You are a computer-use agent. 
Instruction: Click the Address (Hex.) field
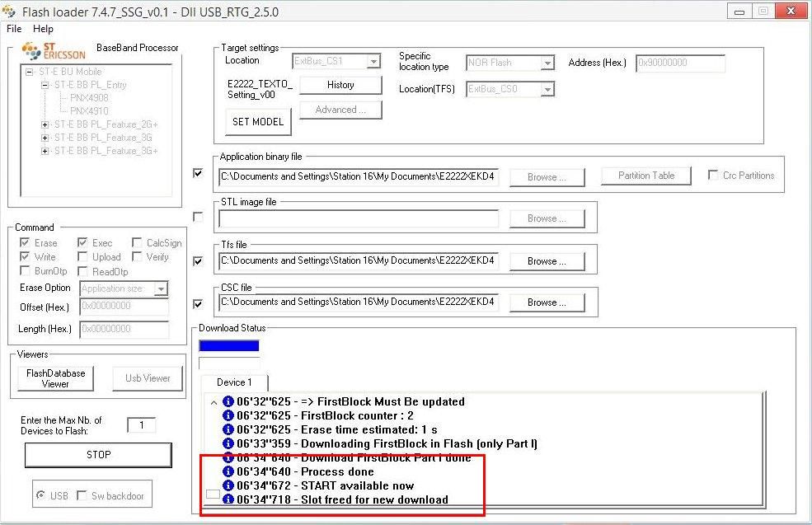pyautogui.click(x=680, y=63)
